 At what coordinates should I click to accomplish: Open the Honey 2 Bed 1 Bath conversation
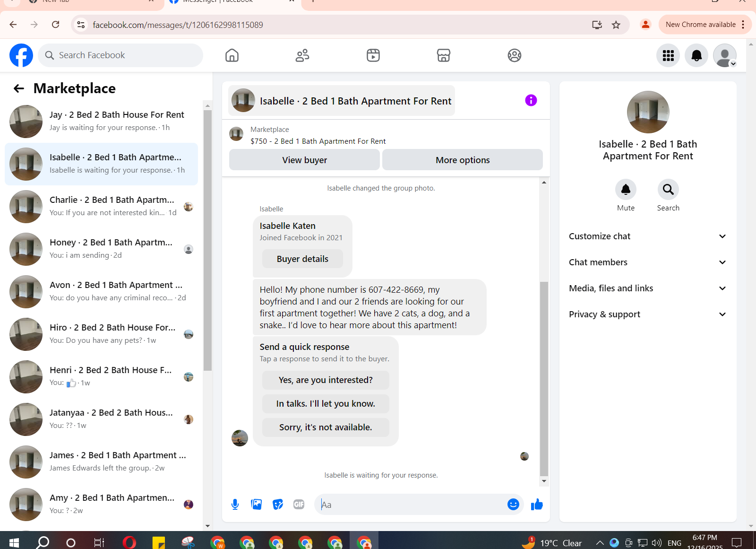102,249
